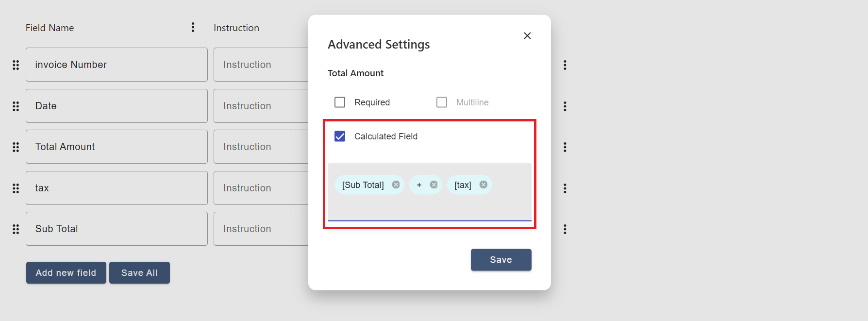Click the disabled Multiline checkbox
Viewport: 868px width, 321px height.
(441, 102)
